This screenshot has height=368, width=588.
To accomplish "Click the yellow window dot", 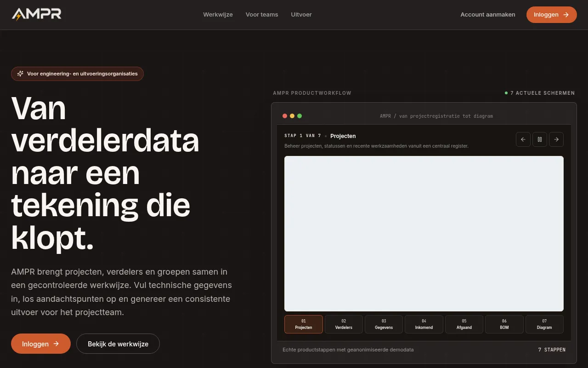I will click(292, 116).
